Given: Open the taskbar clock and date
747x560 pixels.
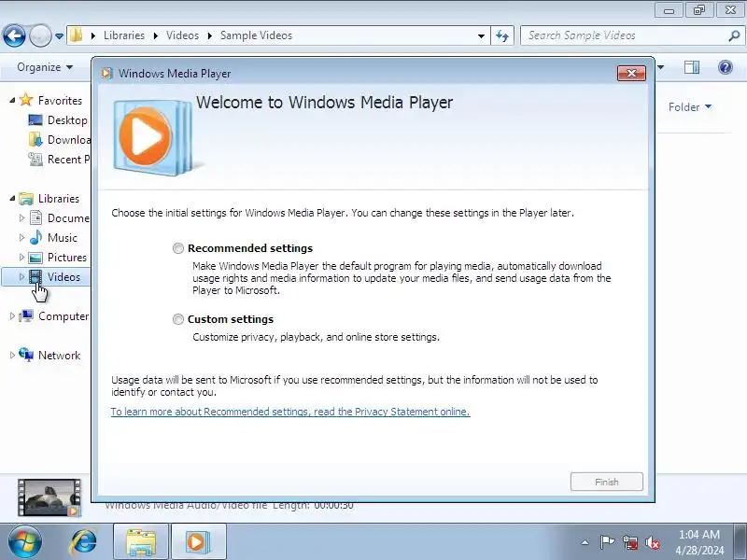Looking at the screenshot, I should coord(699,542).
